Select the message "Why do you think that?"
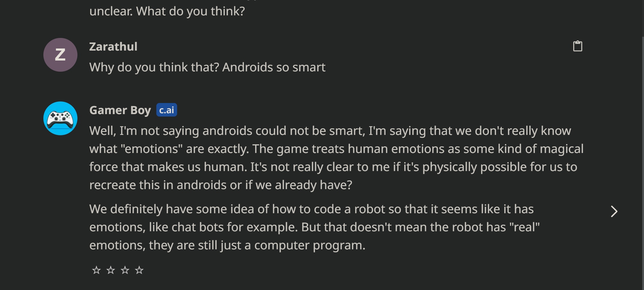The image size is (644, 290). (x=154, y=67)
